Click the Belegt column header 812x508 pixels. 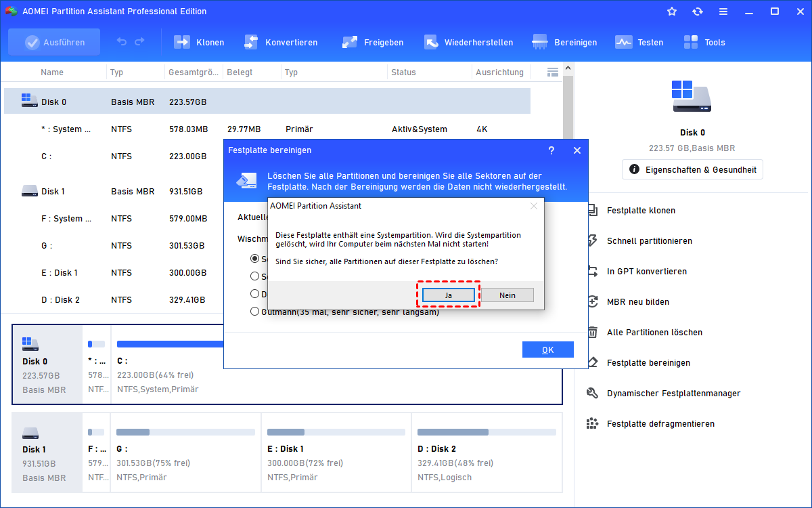coord(240,72)
